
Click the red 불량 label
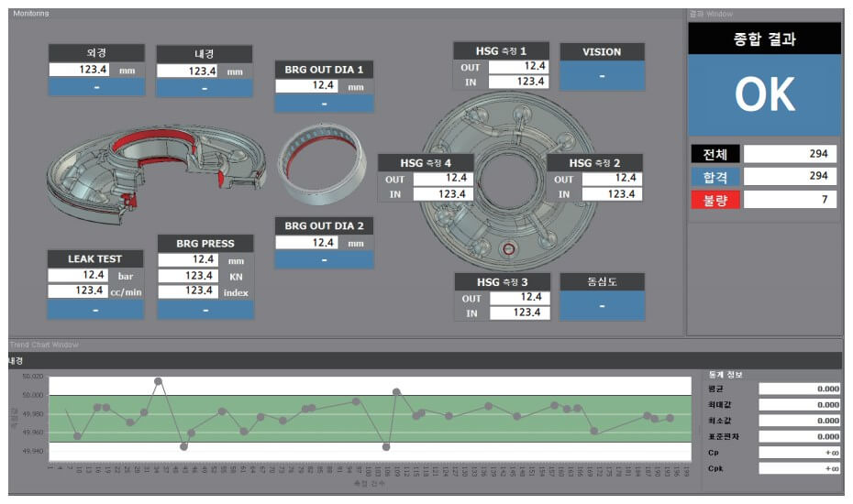714,200
